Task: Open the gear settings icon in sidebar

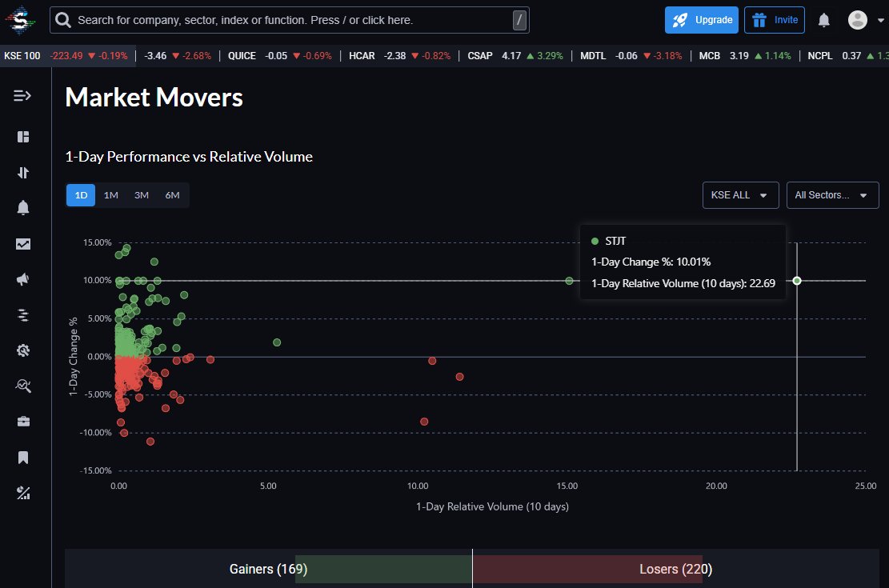Action: pos(23,350)
